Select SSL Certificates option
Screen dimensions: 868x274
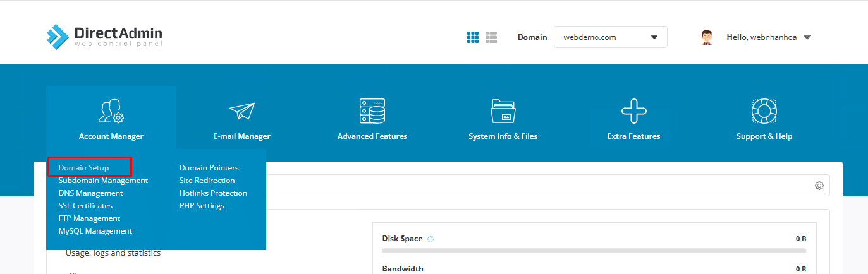pos(85,206)
